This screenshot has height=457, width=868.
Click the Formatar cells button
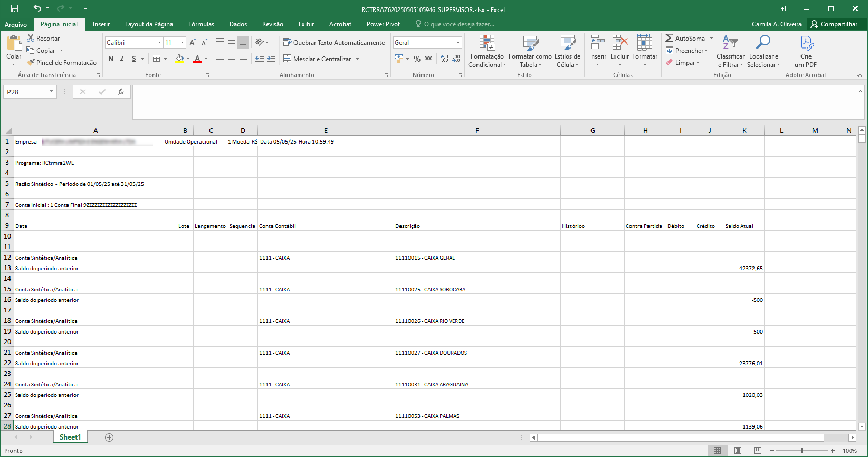coord(645,51)
